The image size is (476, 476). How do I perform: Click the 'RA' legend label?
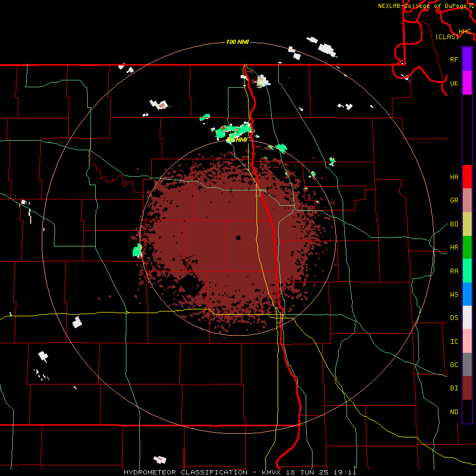(x=454, y=271)
